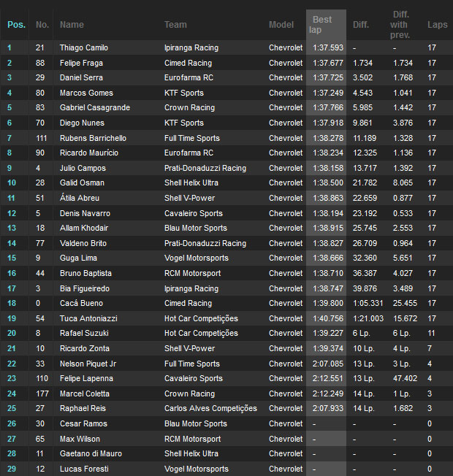Click laps value 11 in Rafael Suzuki row
Image resolution: width=453 pixels, height=476 pixels.
coord(431,333)
